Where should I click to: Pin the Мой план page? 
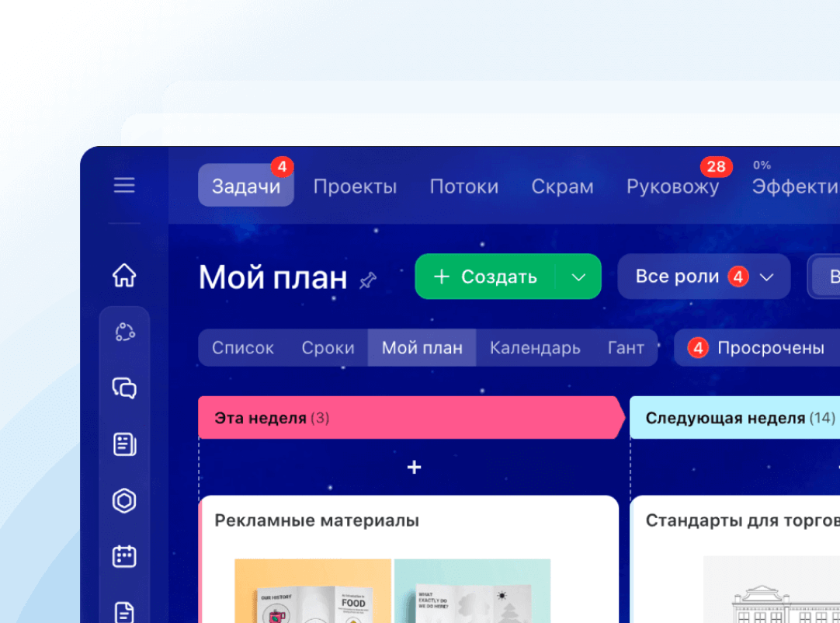coord(368,280)
